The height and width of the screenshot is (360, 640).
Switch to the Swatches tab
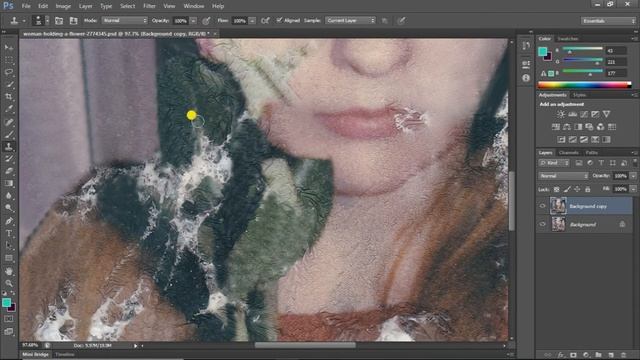click(568, 39)
